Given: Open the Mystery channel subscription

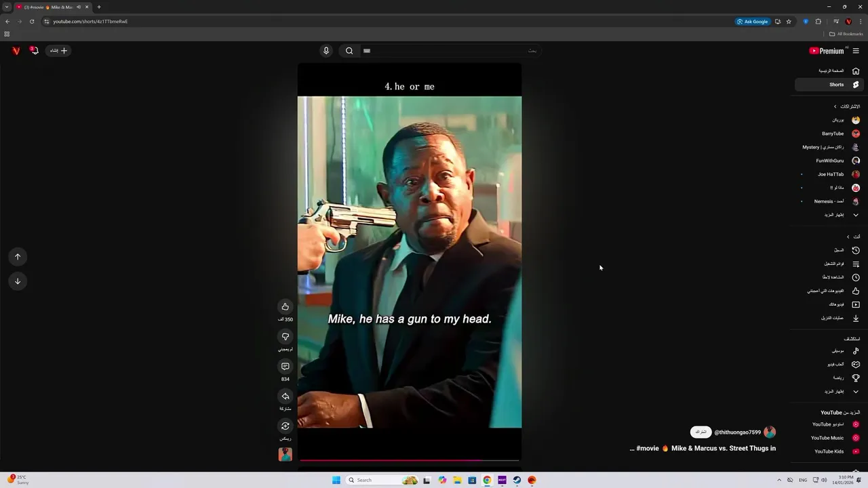Looking at the screenshot, I should click(x=829, y=147).
